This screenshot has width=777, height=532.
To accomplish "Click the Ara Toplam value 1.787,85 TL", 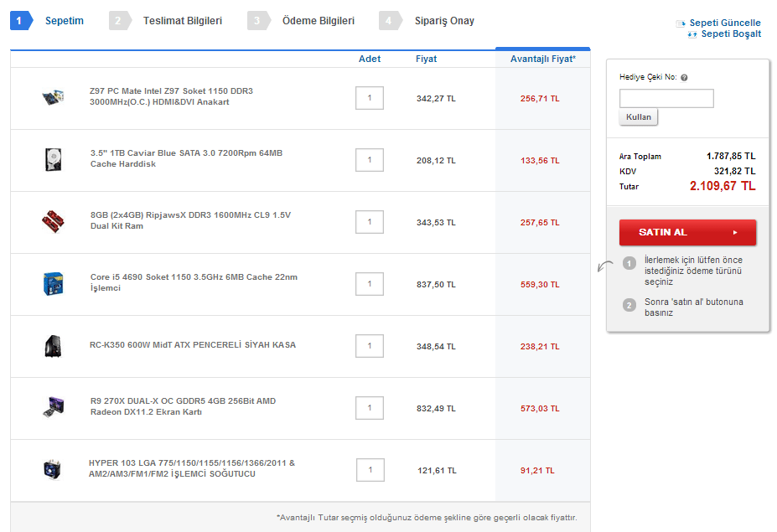I will coord(731,156).
